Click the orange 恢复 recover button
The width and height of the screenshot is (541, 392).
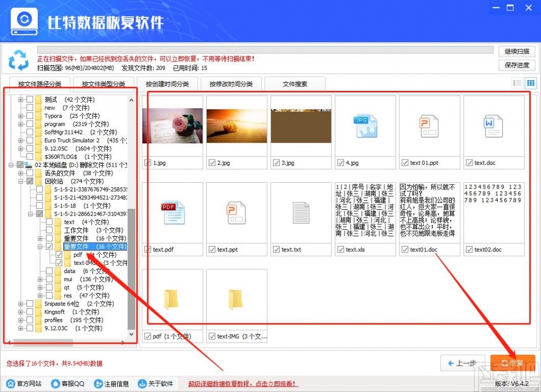512,363
